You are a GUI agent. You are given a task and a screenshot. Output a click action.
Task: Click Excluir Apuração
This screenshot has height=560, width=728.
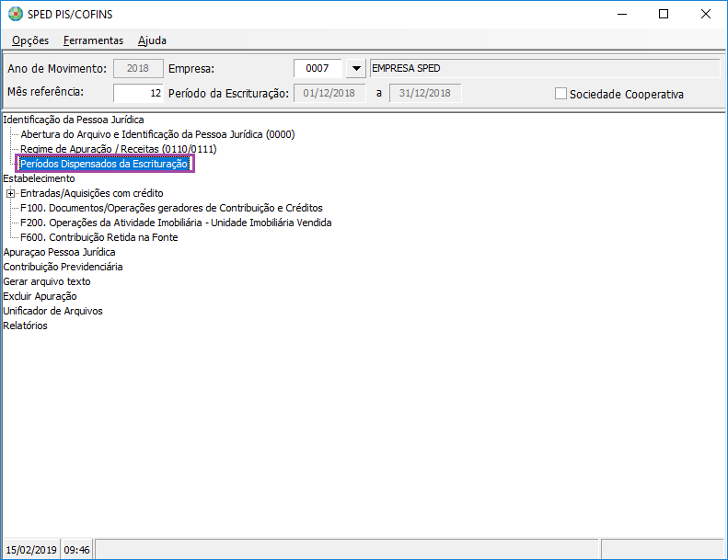pos(40,296)
